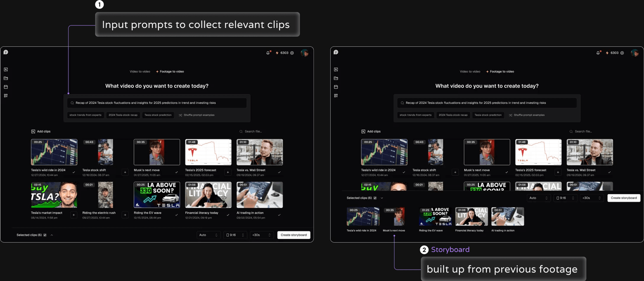644x281 pixels.
Task: Add Riding the electric rush clip, left window
Action: tap(125, 215)
